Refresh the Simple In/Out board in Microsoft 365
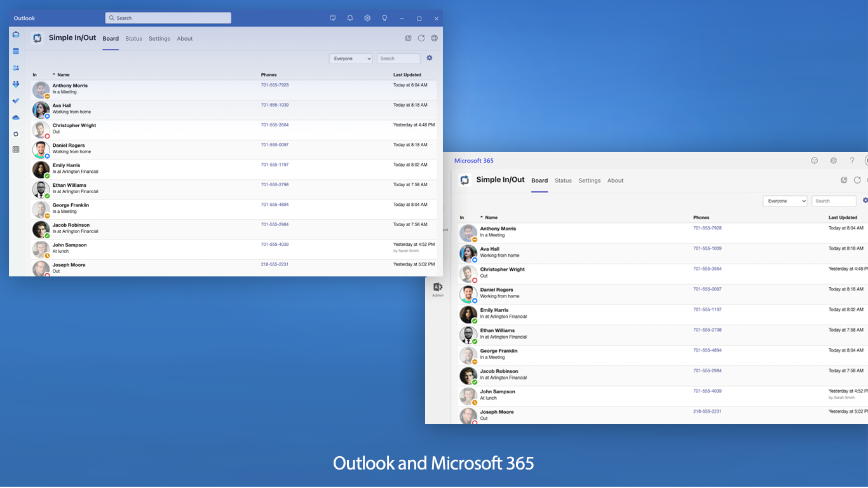Viewport: 868px width, 488px height. tap(857, 180)
